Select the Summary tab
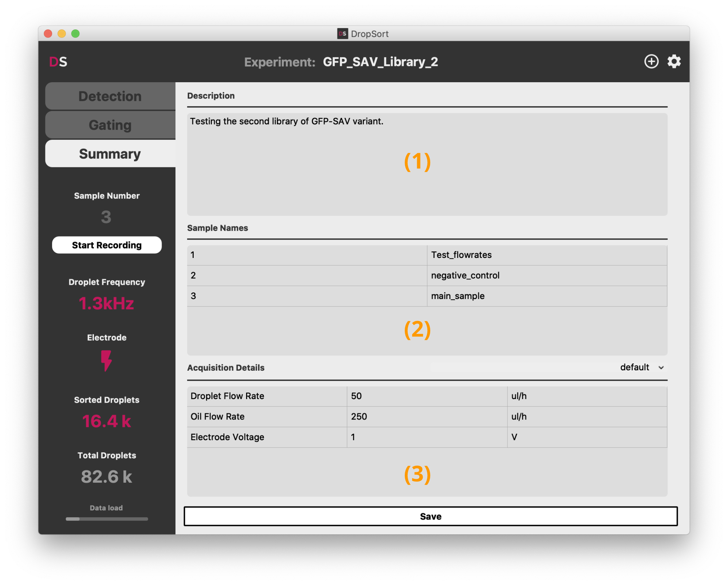The height and width of the screenshot is (585, 728). [110, 154]
